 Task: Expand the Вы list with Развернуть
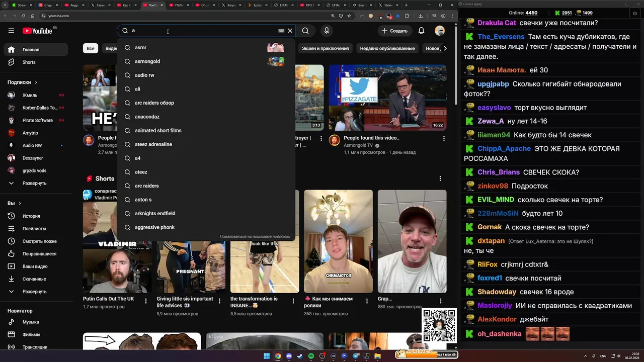coord(35,292)
